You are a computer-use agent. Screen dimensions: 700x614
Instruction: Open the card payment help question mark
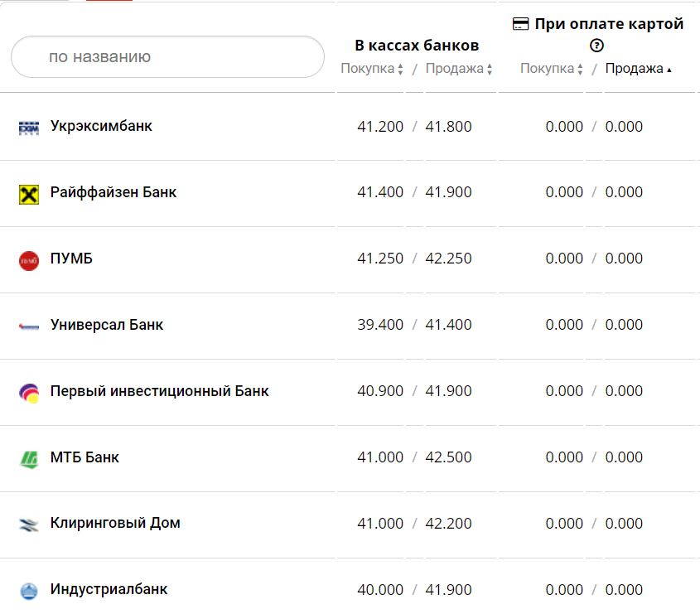(x=596, y=46)
